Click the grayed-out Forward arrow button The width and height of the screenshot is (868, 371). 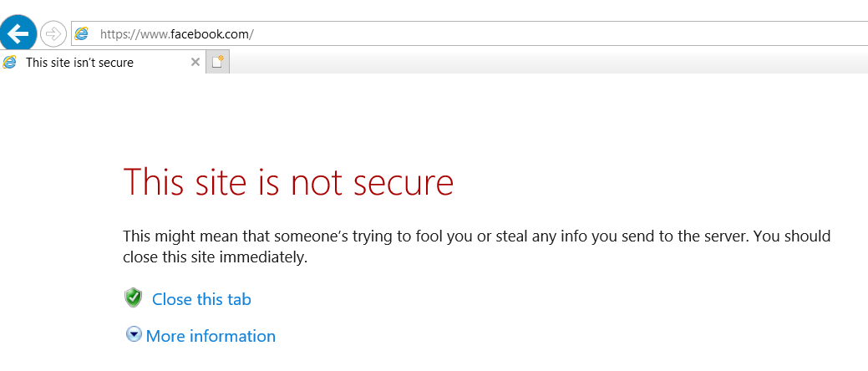(x=53, y=34)
